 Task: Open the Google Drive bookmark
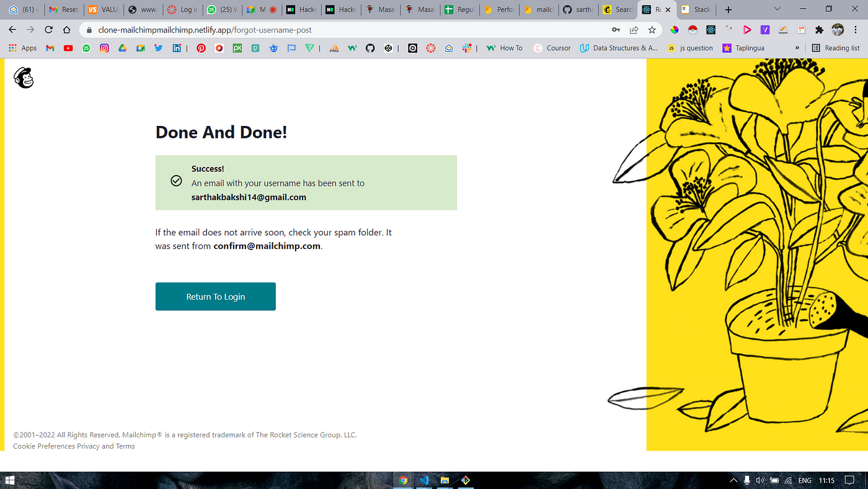click(123, 48)
